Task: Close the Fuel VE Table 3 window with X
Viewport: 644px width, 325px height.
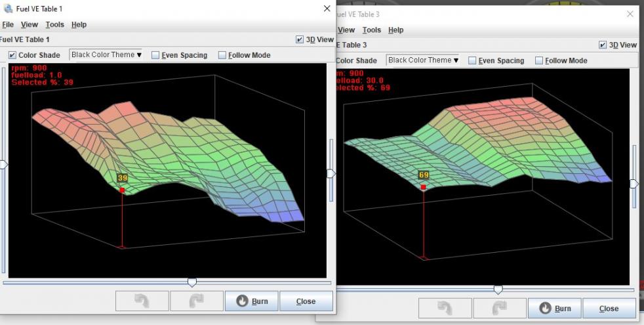Action: pyautogui.click(x=630, y=14)
